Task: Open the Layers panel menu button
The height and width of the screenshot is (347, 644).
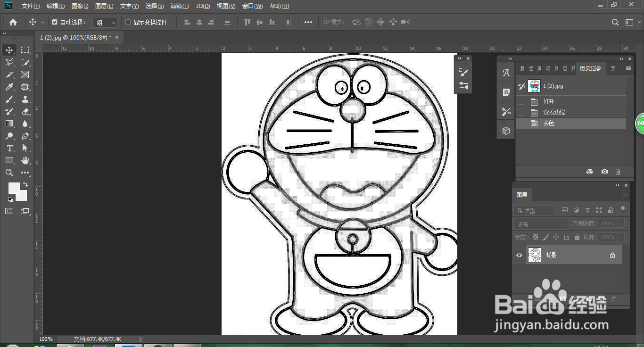Action: point(626,195)
